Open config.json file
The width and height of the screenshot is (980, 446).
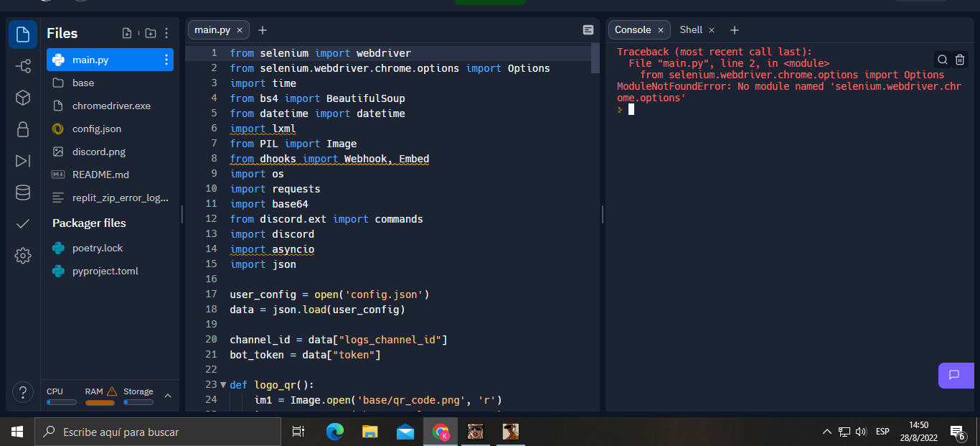[110, 129]
